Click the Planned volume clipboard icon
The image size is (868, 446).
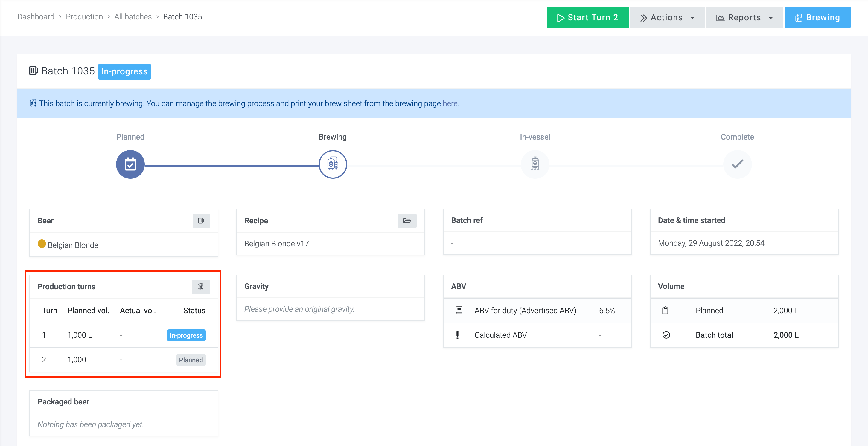tap(665, 311)
